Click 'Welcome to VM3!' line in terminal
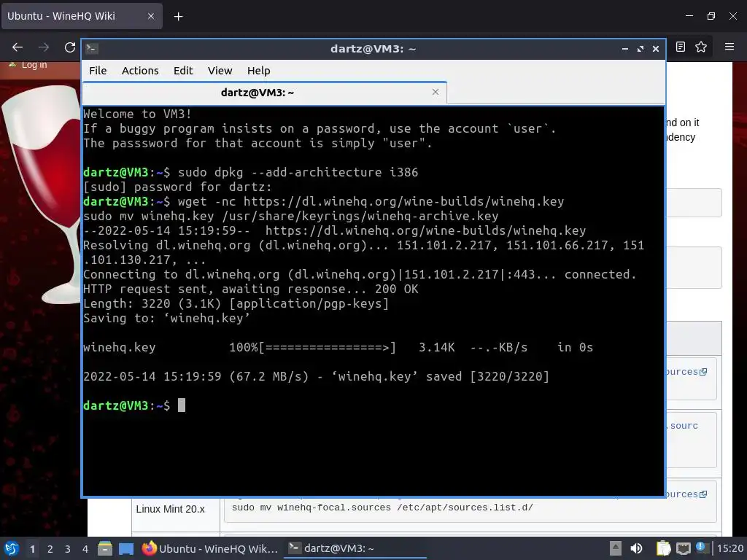 [x=137, y=114]
